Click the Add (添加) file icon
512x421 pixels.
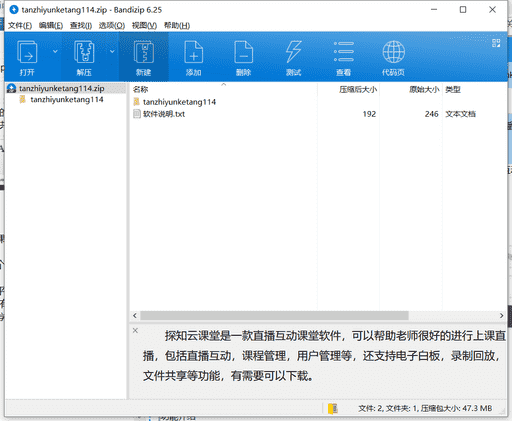pos(194,52)
